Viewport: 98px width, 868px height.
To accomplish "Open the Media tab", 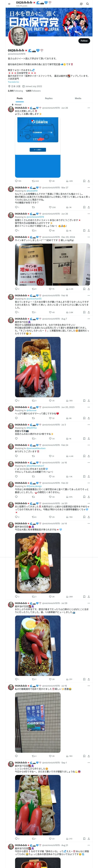I will point(78,98).
